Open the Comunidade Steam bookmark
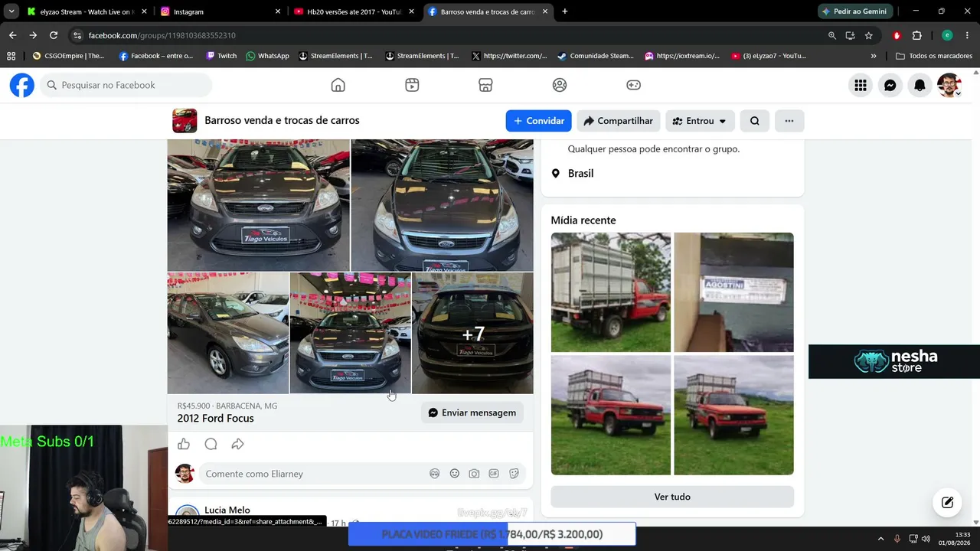This screenshot has width=980, height=551. pyautogui.click(x=596, y=56)
